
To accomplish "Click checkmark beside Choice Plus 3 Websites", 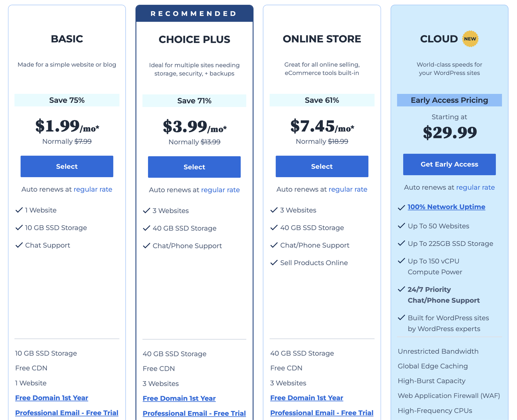I will [x=147, y=211].
